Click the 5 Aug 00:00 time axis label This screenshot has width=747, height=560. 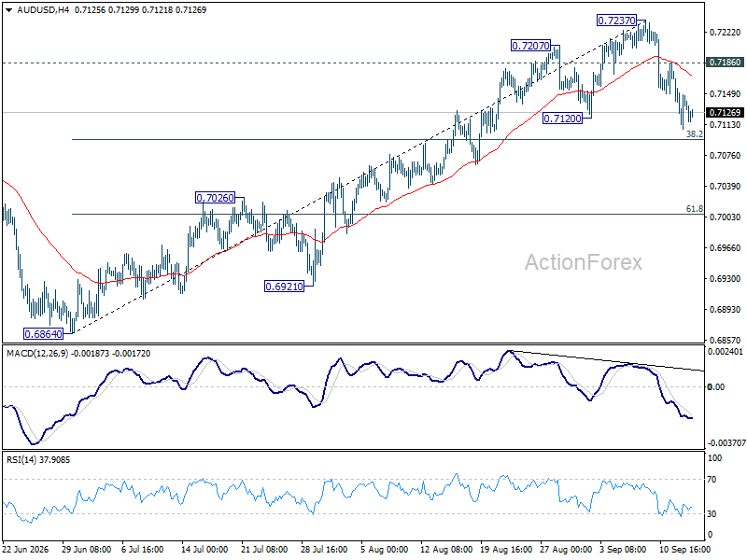click(x=384, y=549)
